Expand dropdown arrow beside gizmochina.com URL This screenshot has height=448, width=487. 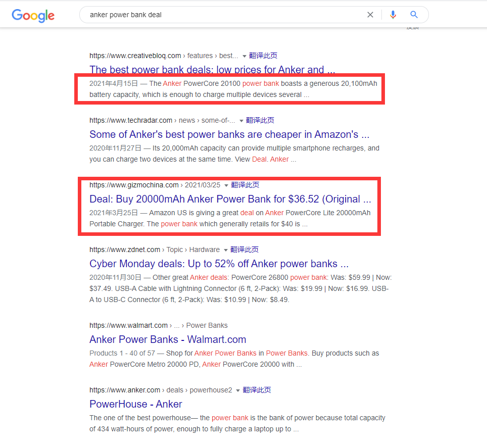pos(226,185)
